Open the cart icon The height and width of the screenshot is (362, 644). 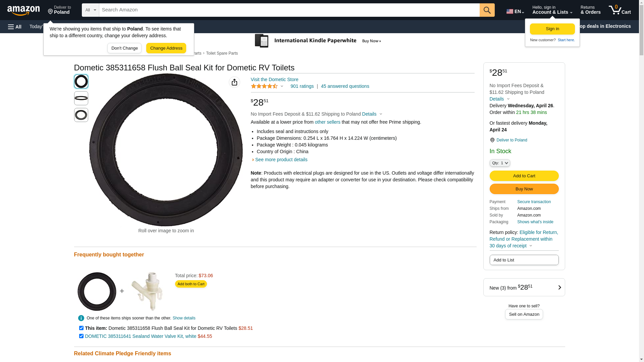tap(620, 10)
